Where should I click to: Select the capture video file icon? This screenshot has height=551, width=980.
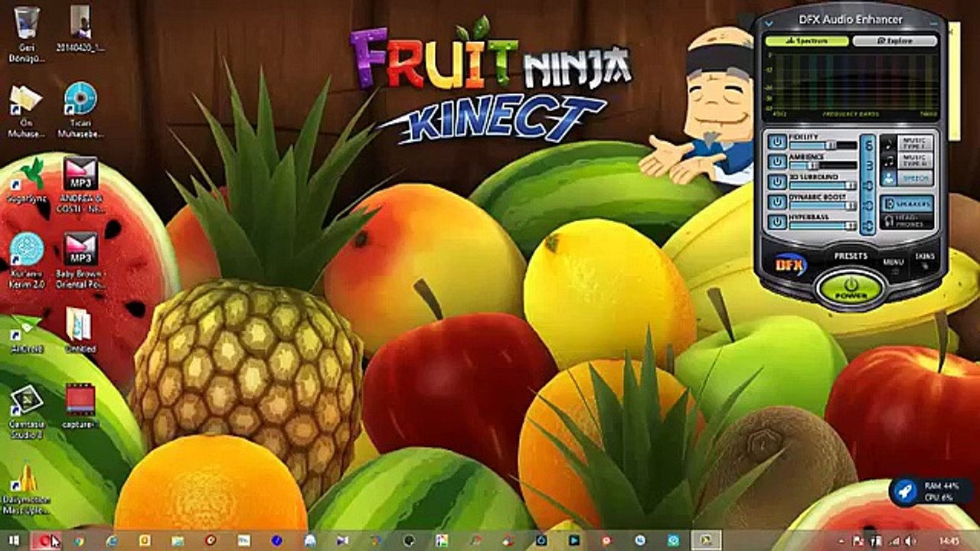[80, 406]
